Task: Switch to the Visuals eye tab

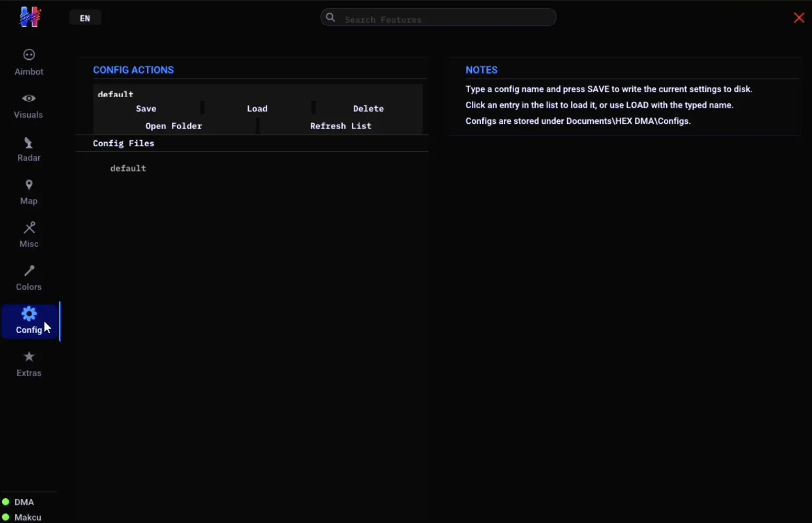Action: pyautogui.click(x=29, y=105)
